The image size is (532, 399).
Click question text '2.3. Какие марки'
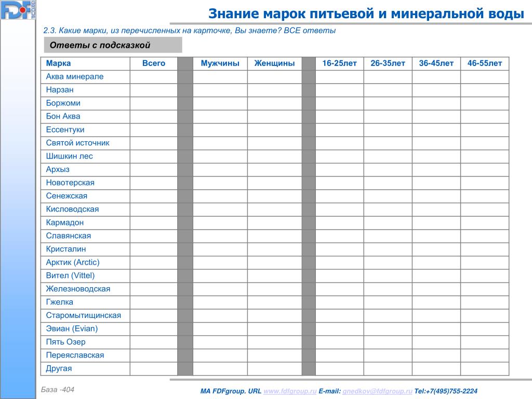pyautogui.click(x=75, y=31)
